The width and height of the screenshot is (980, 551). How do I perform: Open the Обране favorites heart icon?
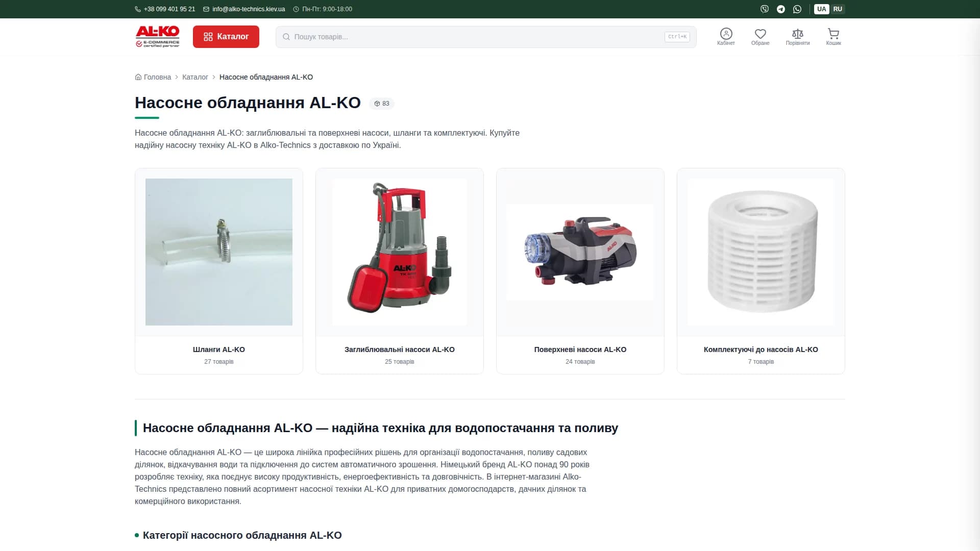pos(760,37)
